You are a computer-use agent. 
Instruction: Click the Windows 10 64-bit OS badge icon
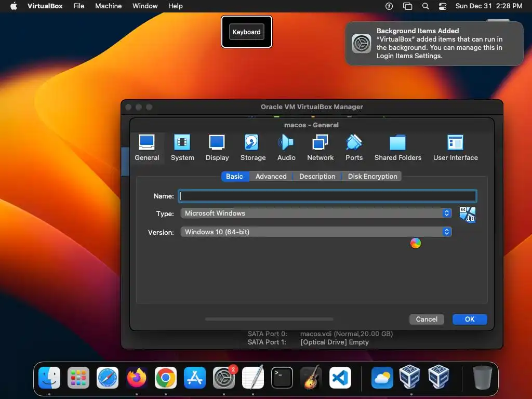coord(468,215)
